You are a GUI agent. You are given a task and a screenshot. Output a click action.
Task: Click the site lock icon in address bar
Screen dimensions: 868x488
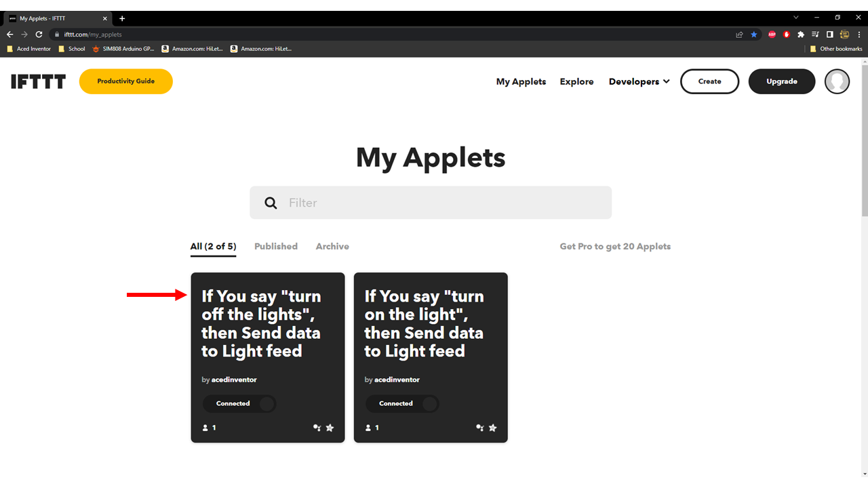tap(58, 35)
